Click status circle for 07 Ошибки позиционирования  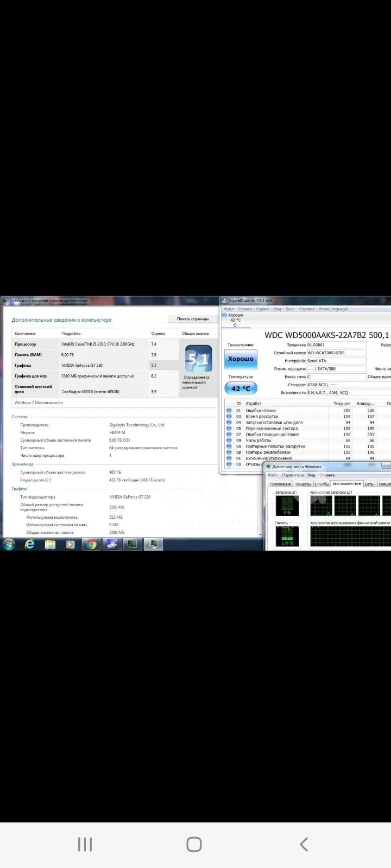pos(229,435)
